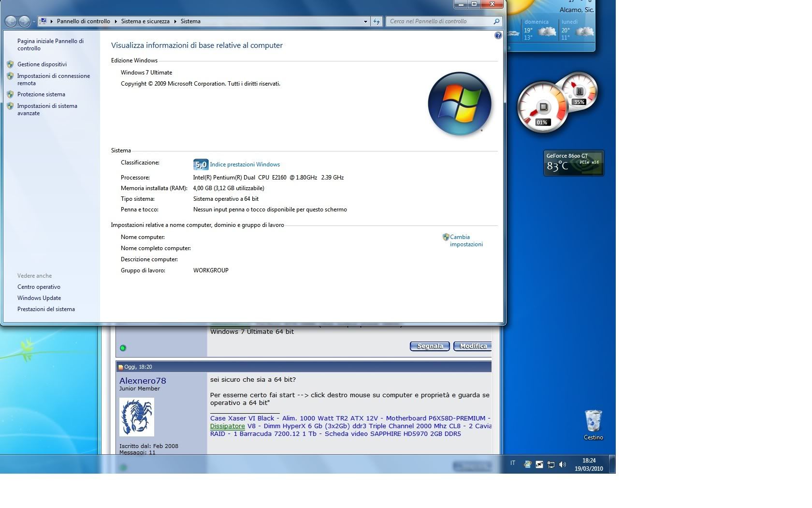Click the Windows Experience Index 5,0 badge
812x508 pixels.
click(201, 164)
